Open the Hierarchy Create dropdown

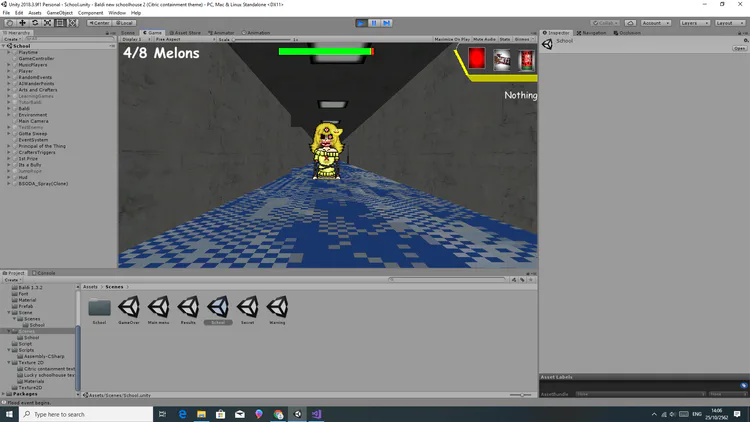point(11,39)
